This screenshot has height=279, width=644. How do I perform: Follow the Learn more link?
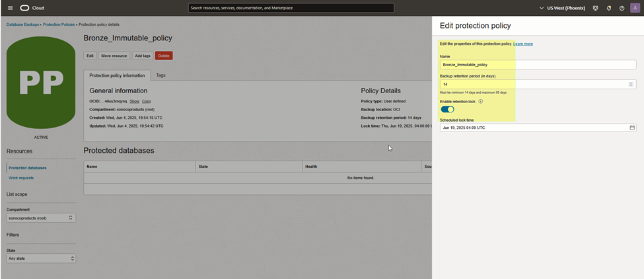click(x=523, y=44)
